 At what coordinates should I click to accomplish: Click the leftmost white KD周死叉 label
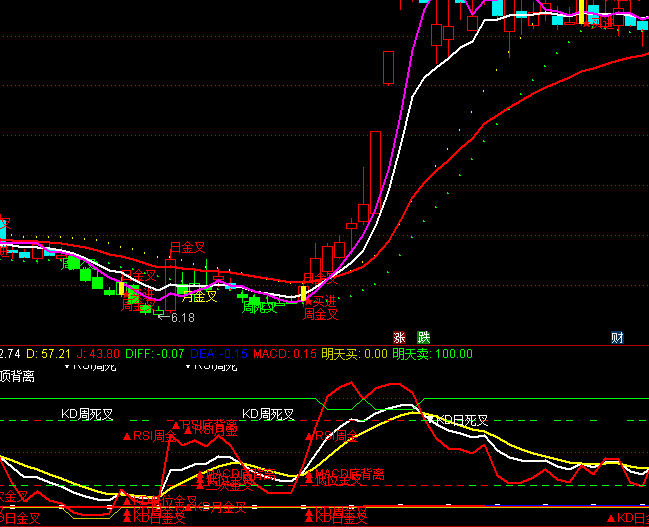(x=87, y=413)
